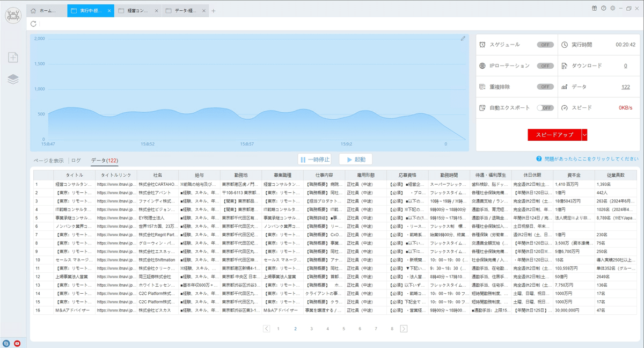Click cell 岡三証券株式会社 in row 12
This screenshot has height=348, width=644.
(157, 277)
